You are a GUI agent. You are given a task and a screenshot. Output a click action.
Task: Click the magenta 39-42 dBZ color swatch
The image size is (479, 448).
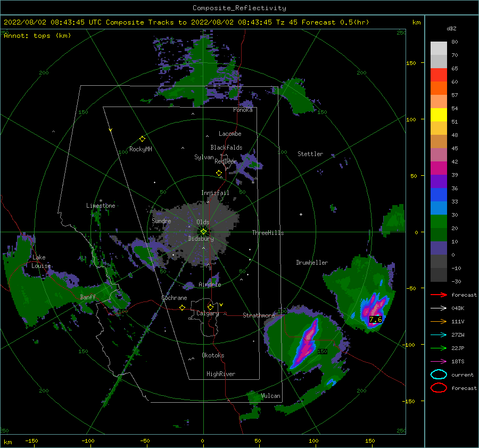click(439, 168)
